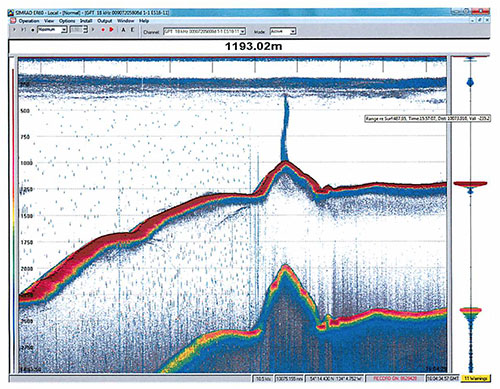Click the second bottom echo in scope view
This screenshot has height=389, width=500.
point(470,311)
